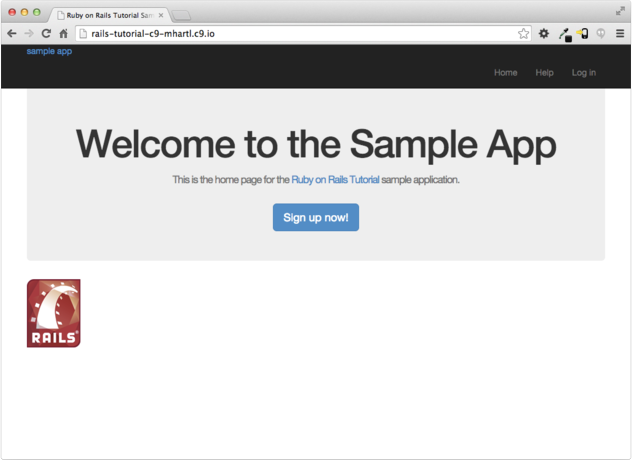The height and width of the screenshot is (460, 632).
Task: Open the Chrome hamburger menu
Action: [620, 33]
